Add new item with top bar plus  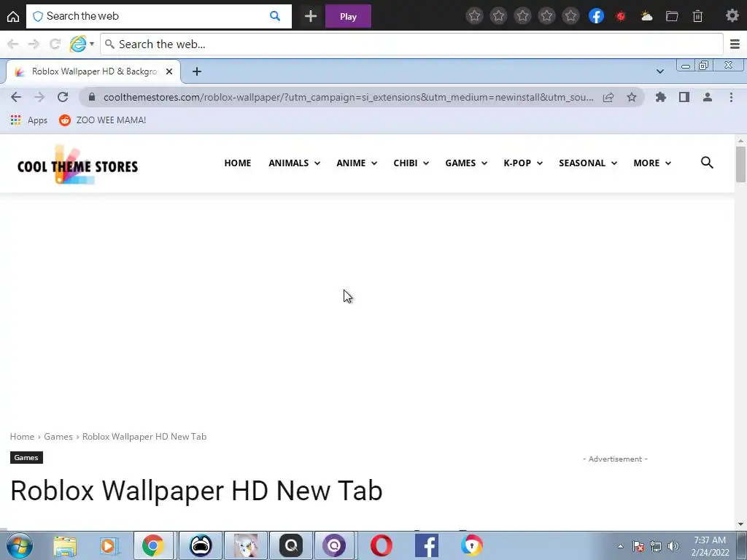(x=311, y=16)
